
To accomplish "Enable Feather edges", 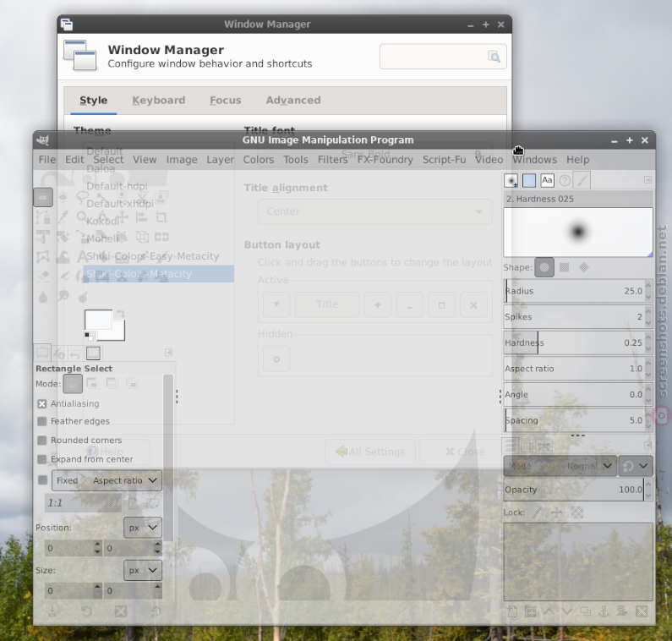I will coord(42,421).
